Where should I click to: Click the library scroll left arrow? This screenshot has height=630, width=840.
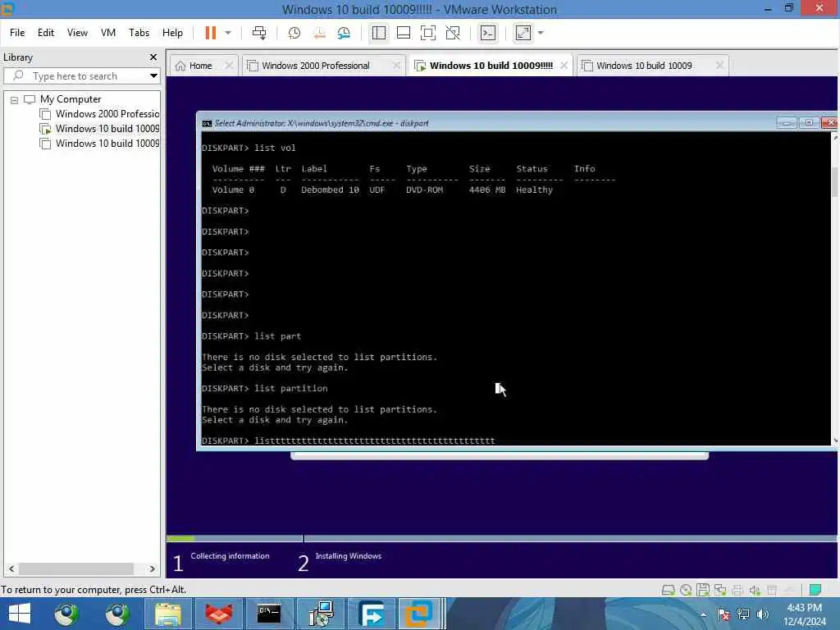coord(11,568)
